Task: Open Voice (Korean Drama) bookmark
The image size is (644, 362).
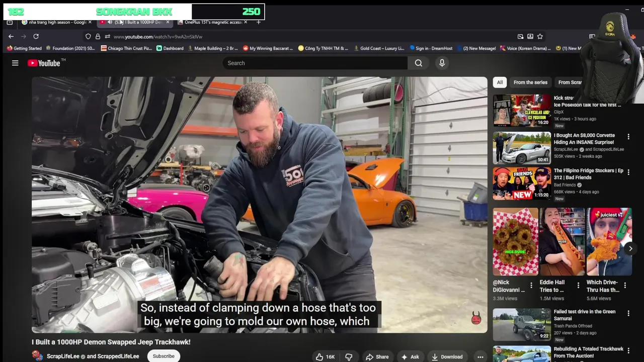Action: (x=525, y=48)
